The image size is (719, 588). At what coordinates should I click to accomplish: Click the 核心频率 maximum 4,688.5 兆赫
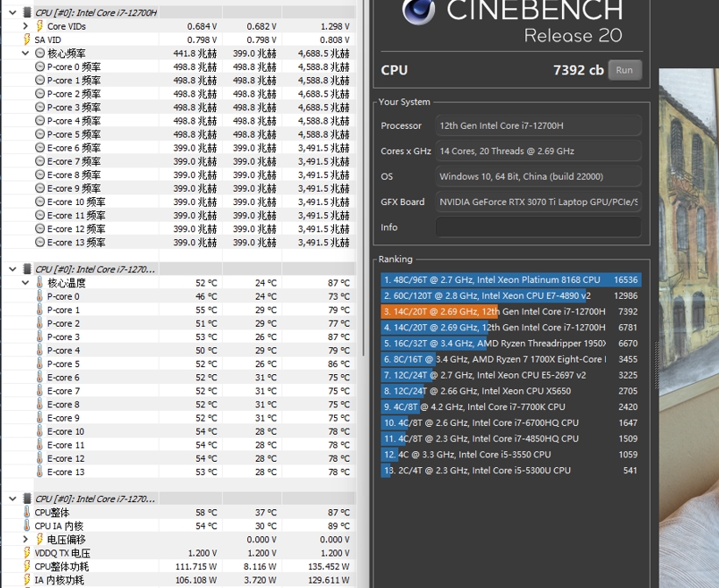pos(324,53)
